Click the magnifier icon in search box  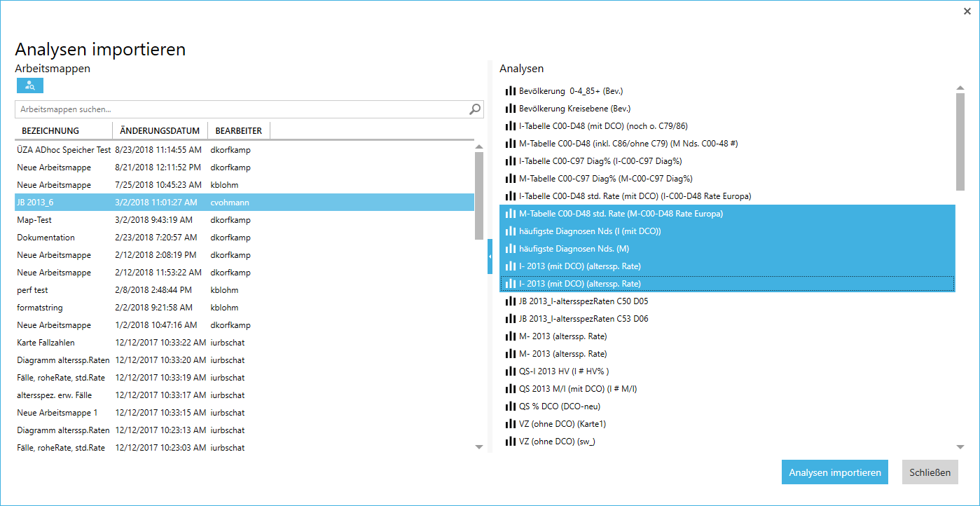coord(475,109)
